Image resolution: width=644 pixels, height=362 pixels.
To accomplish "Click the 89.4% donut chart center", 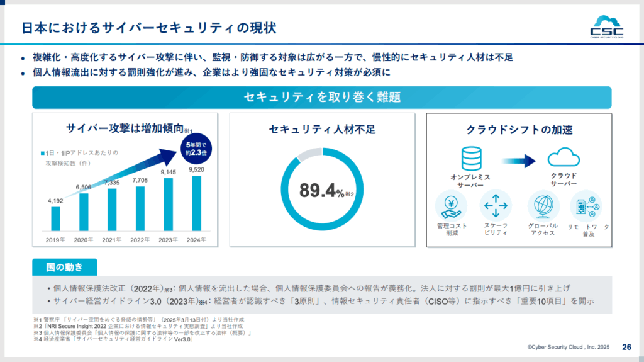I will (322, 191).
